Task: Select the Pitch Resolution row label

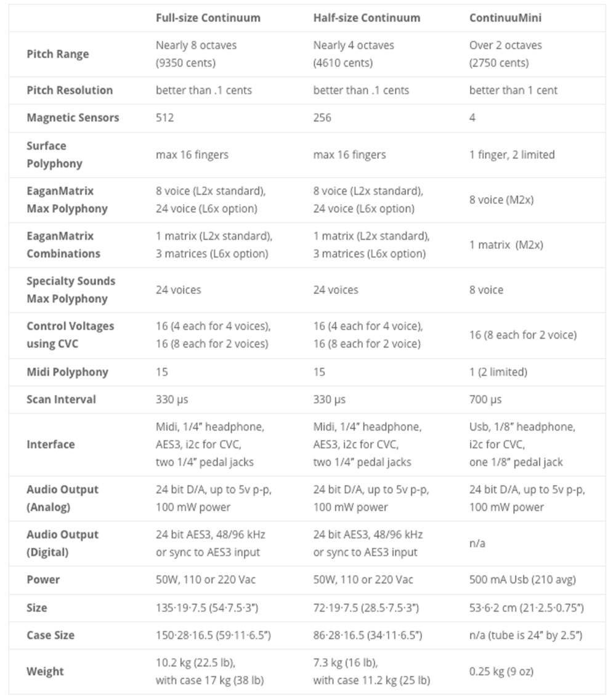Action: point(70,90)
